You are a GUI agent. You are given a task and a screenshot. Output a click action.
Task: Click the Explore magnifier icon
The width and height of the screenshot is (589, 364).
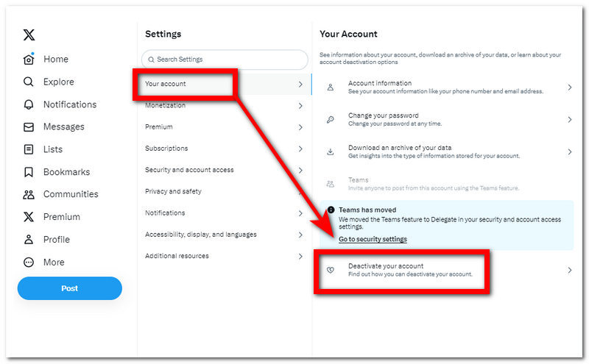(29, 82)
